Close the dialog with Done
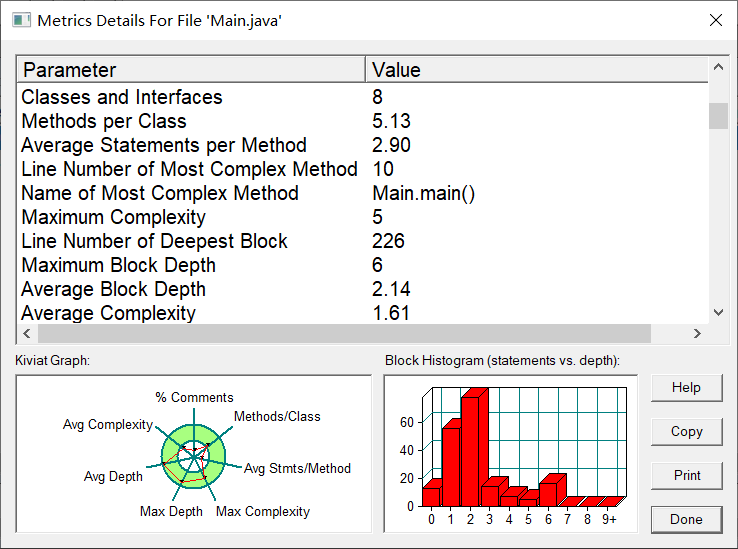The width and height of the screenshot is (738, 549). tap(686, 519)
